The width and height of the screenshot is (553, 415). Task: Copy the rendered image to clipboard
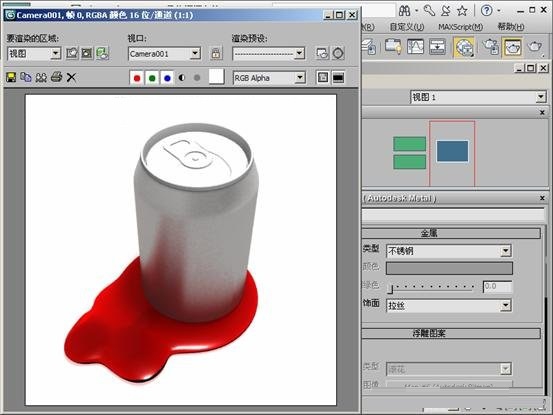click(x=26, y=77)
